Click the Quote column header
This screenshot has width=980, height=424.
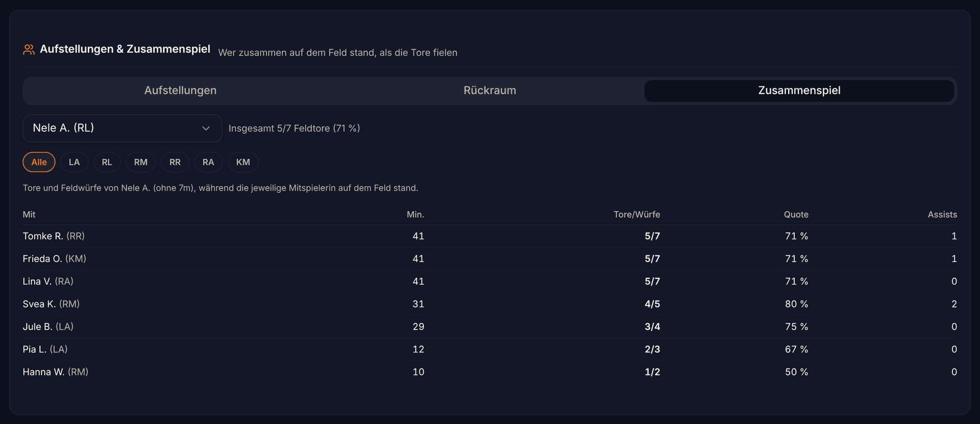pyautogui.click(x=796, y=215)
